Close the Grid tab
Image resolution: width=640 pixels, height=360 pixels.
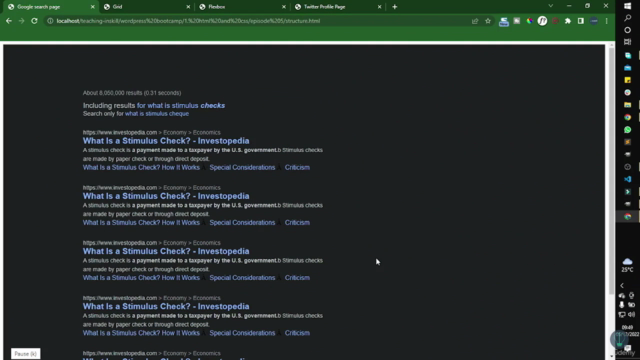(x=188, y=7)
